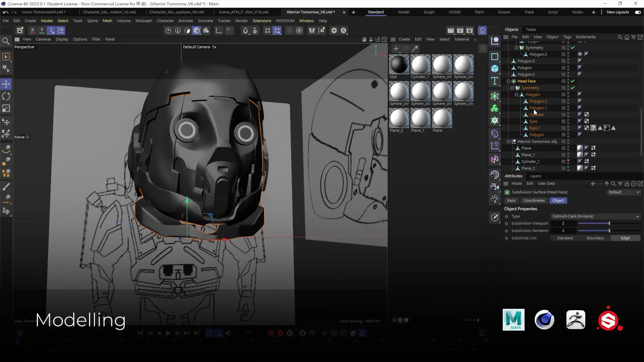Open the Type Catmull-Clark dropdown
Image resolution: width=644 pixels, height=362 pixels.
[x=595, y=216]
